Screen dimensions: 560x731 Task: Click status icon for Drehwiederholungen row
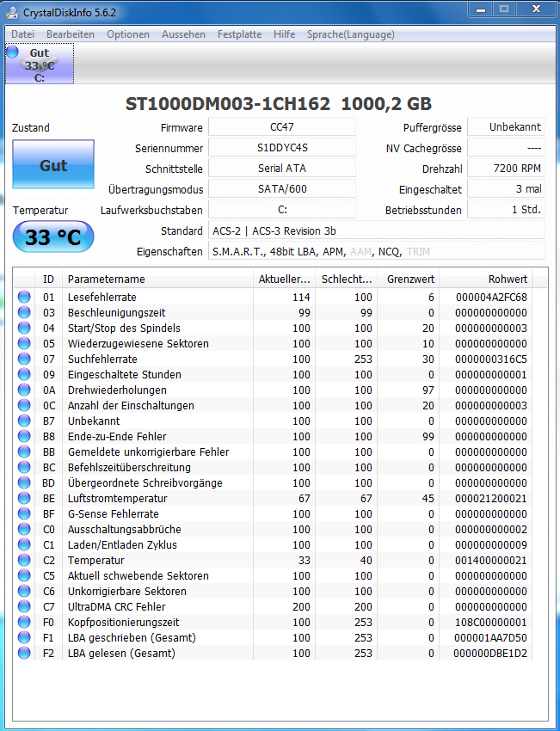click(x=24, y=390)
